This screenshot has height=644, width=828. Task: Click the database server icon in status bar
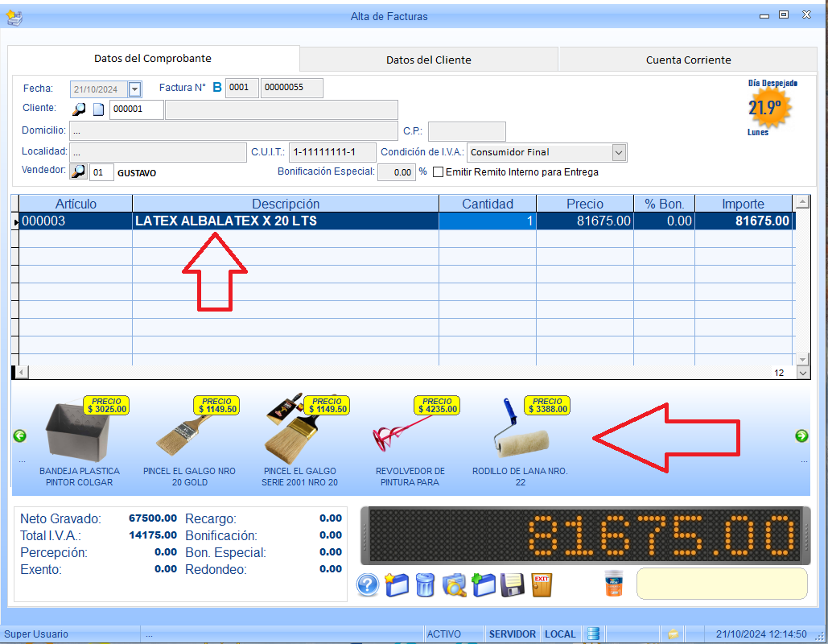(x=594, y=634)
